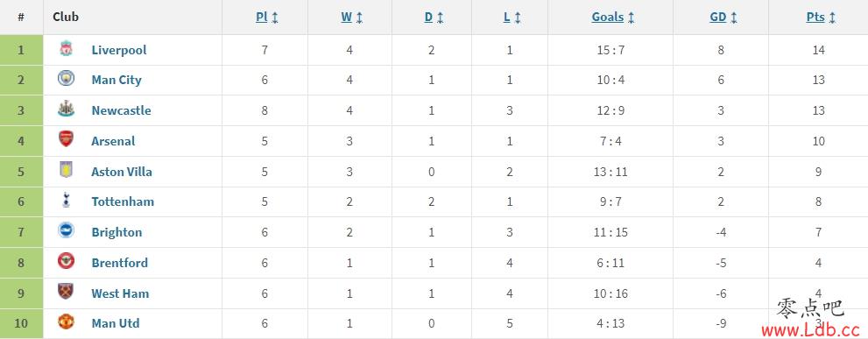Click the Newcastle club crest icon

pos(66,109)
